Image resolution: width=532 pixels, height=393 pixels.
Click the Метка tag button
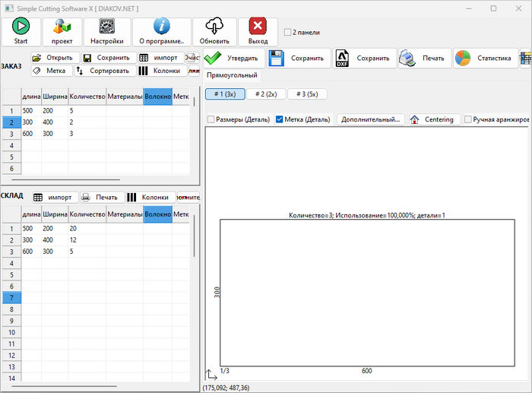[52, 71]
